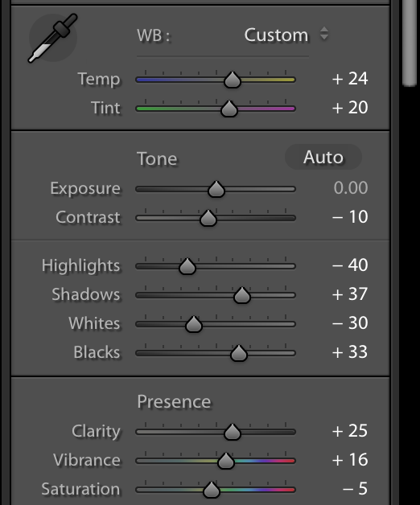
Task: Click the Temp slider handle
Action: [233, 80]
